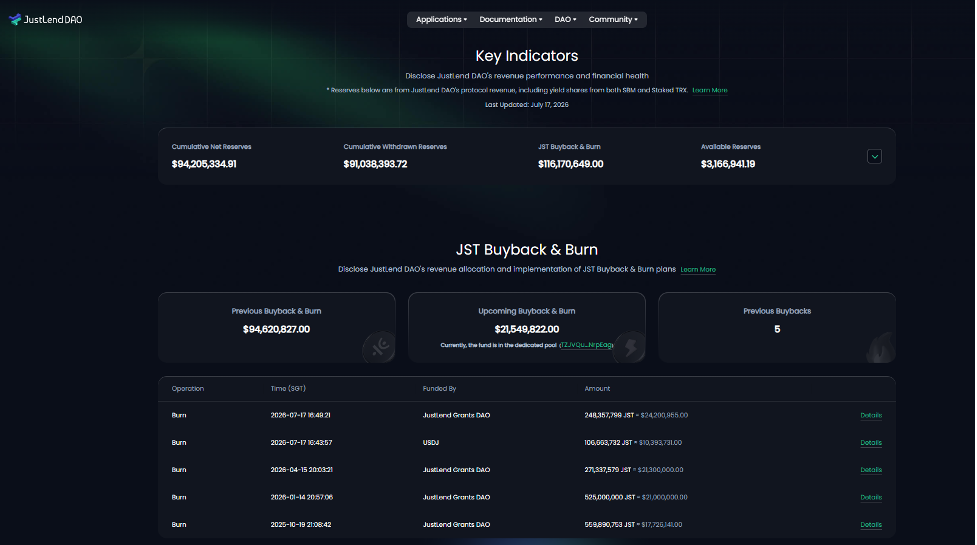View Details for USDJ funded burn

pos(870,443)
